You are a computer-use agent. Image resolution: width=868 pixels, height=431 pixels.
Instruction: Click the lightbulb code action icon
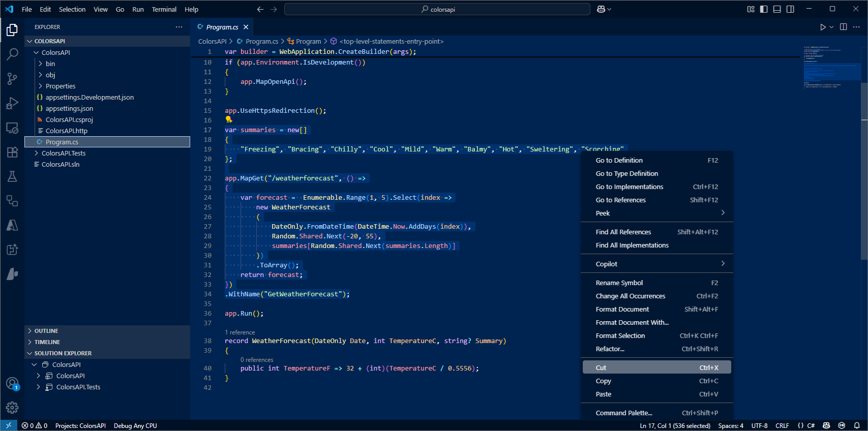[229, 120]
